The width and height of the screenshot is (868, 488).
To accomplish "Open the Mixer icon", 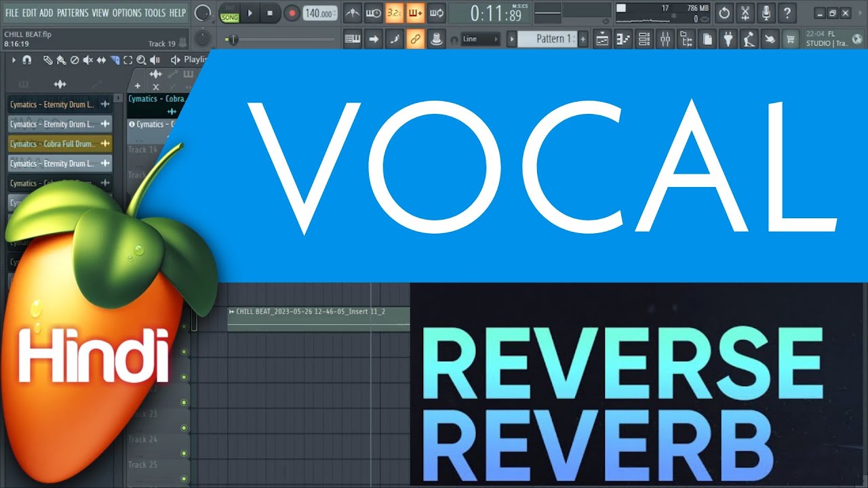I will [665, 39].
